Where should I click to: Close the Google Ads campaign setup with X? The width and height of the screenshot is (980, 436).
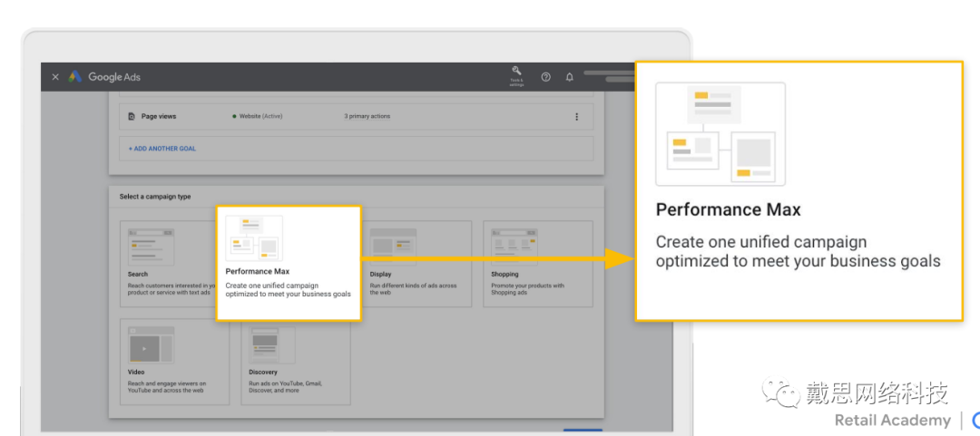coord(55,77)
